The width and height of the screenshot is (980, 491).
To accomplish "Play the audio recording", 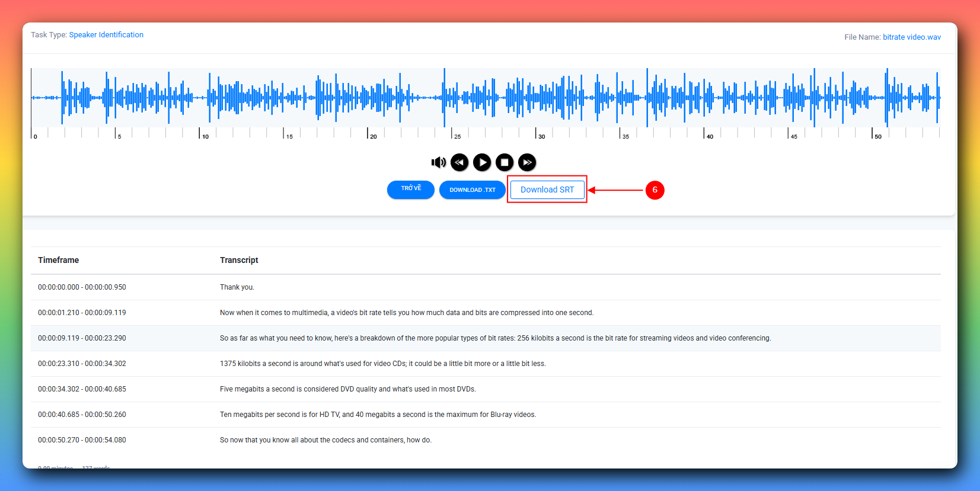I will pyautogui.click(x=482, y=162).
